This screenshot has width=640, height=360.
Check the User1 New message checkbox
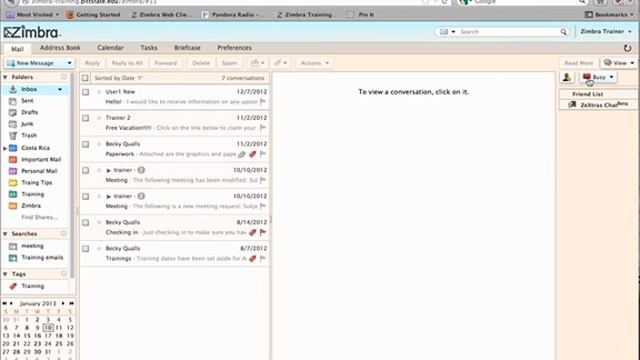(x=85, y=92)
